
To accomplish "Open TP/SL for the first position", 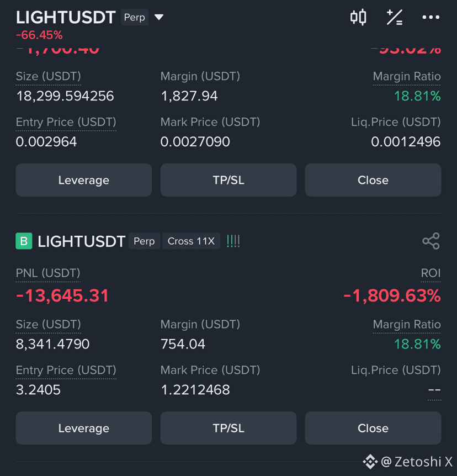I will point(228,180).
